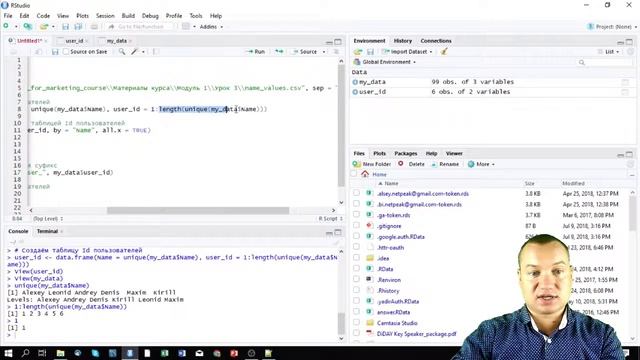
Task: Clear environment with the broom icon
Action: tap(444, 52)
